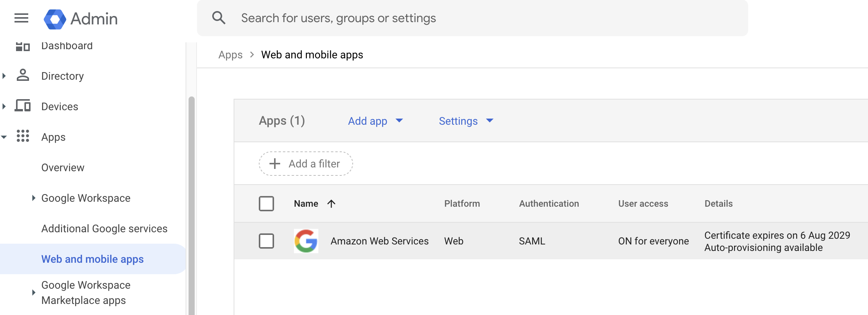Select Web and mobile apps item

[x=92, y=259]
